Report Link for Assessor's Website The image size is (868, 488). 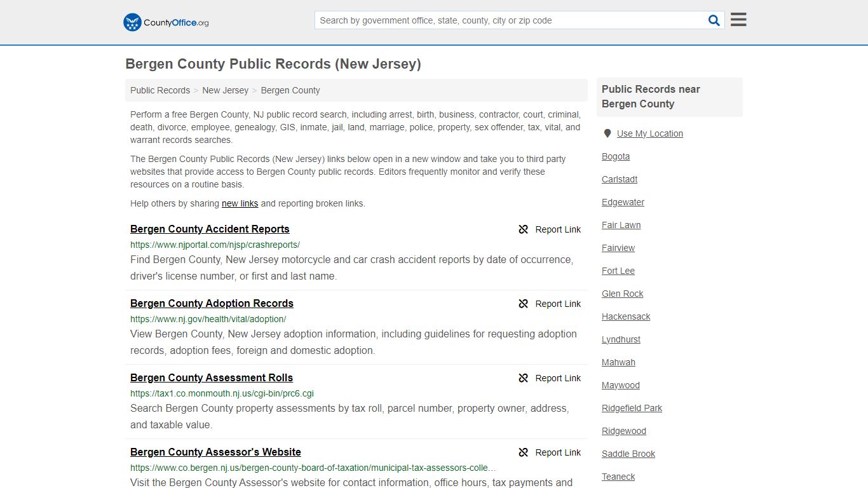point(558,452)
